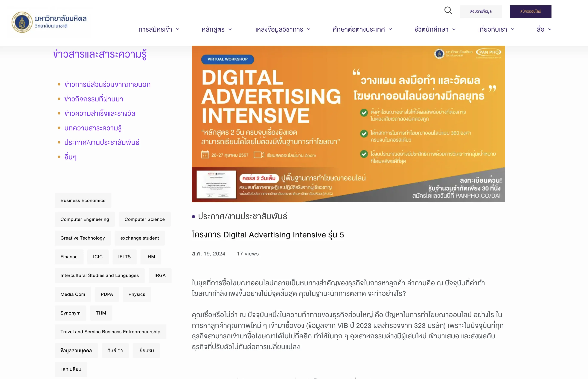This screenshot has height=379, width=588.
Task: Expand the ศึกษาต่อต่างประเทศ menu chevron
Action: pos(390,29)
